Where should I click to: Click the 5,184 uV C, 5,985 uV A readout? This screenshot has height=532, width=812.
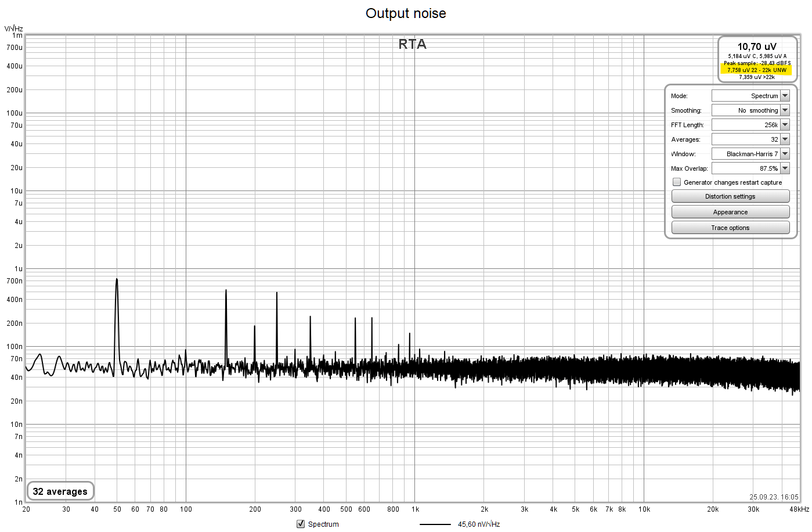point(757,56)
